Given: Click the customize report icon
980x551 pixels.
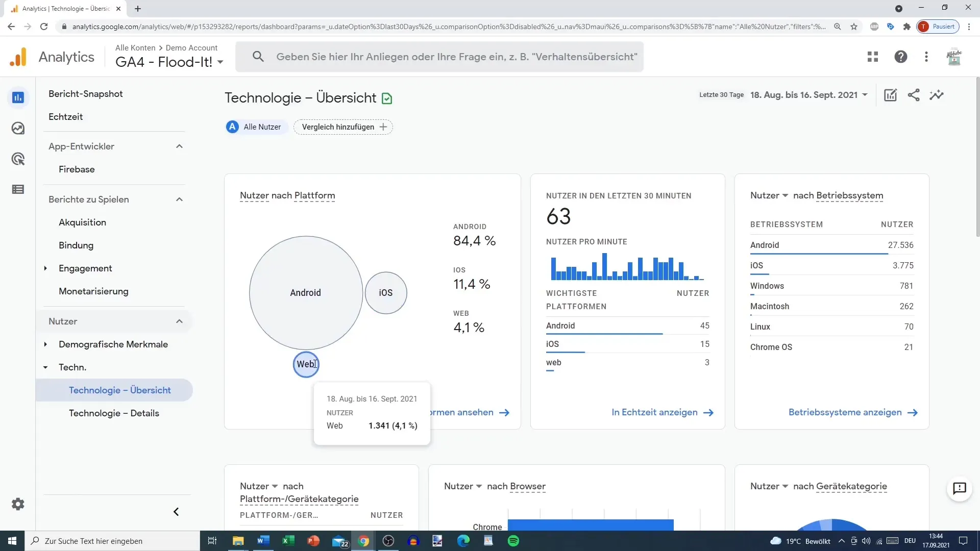Looking at the screenshot, I should pos(890,95).
